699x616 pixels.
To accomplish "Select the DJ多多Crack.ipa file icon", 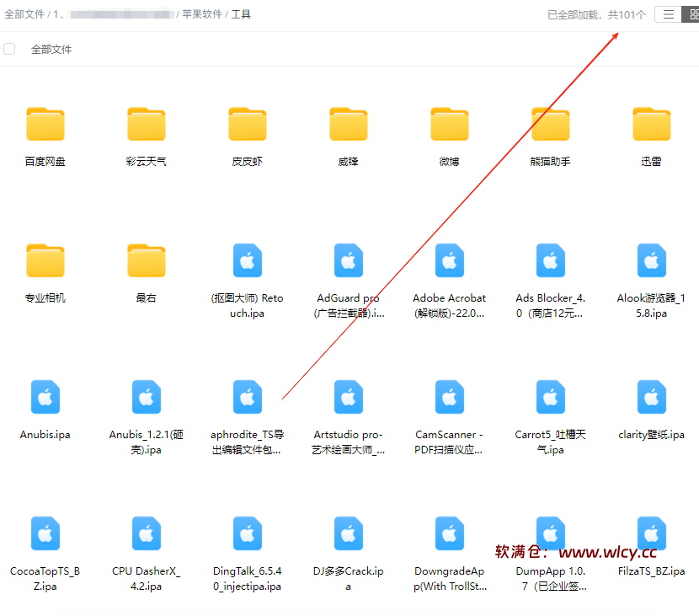I will tap(348, 533).
